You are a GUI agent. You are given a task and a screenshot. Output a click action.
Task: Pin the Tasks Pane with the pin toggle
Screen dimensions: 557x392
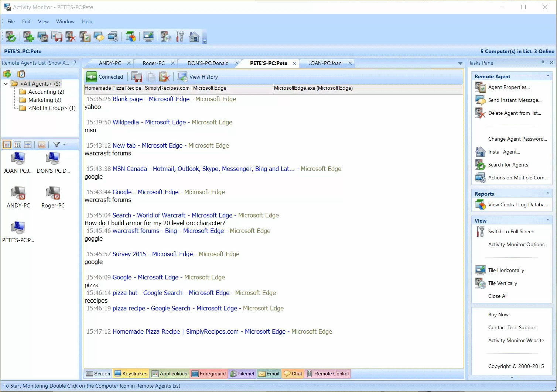pyautogui.click(x=543, y=63)
